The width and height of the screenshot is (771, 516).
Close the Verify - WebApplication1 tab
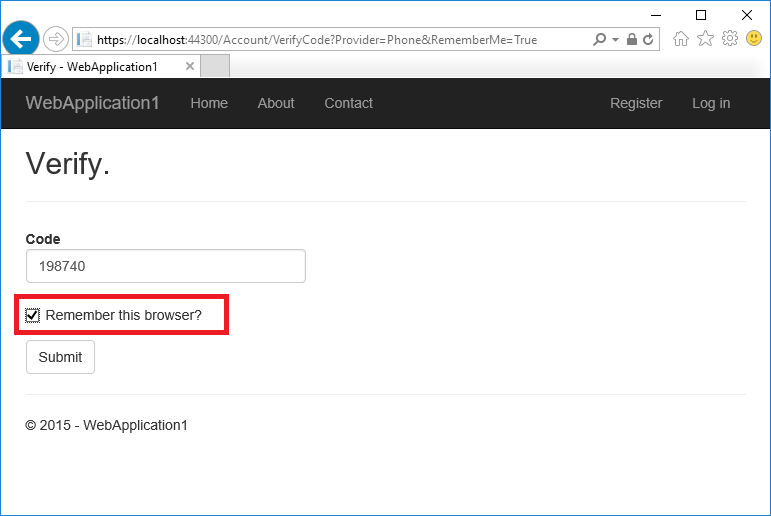[190, 66]
